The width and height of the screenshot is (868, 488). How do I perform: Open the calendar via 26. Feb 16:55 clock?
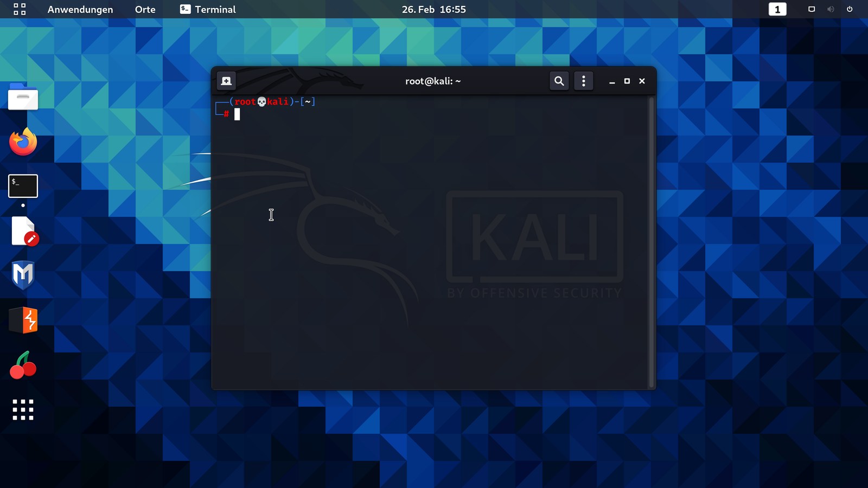(x=434, y=9)
